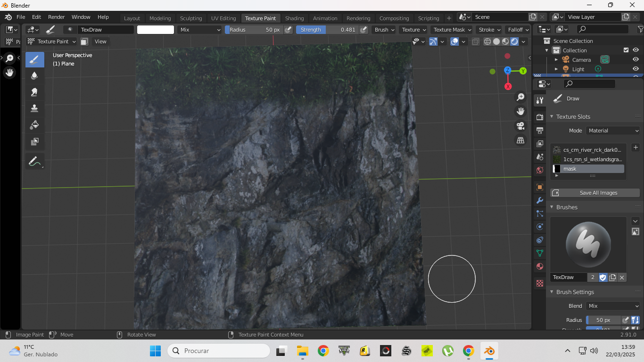Open the View Layer properties tab
This screenshot has height=362, width=644.
pos(540,143)
